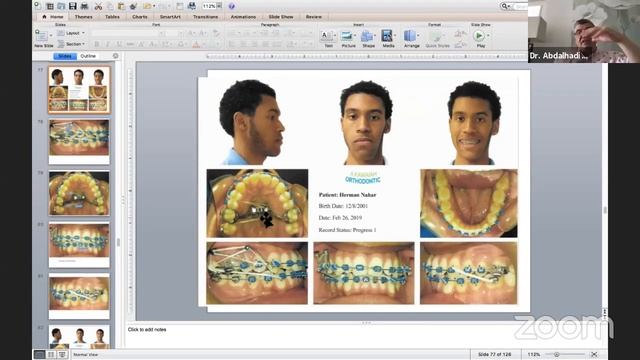Insert a Text box via Text icon
The width and height of the screenshot is (640, 360).
[327, 36]
